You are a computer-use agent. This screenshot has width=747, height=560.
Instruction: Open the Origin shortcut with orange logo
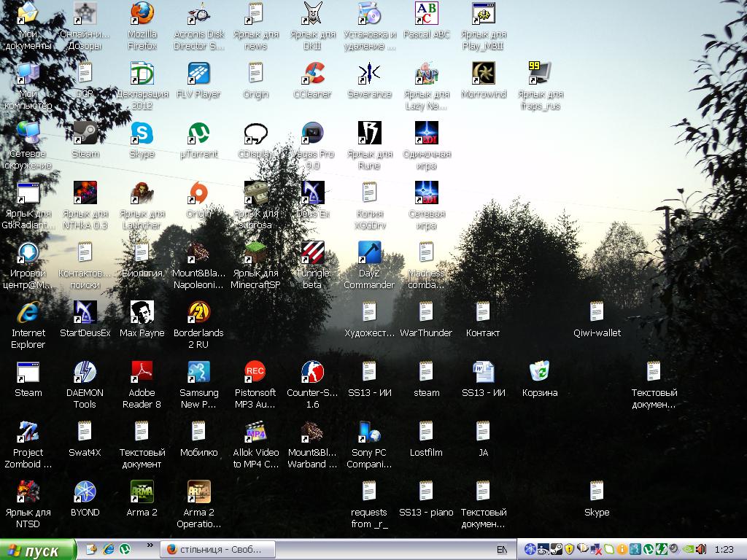pyautogui.click(x=198, y=200)
